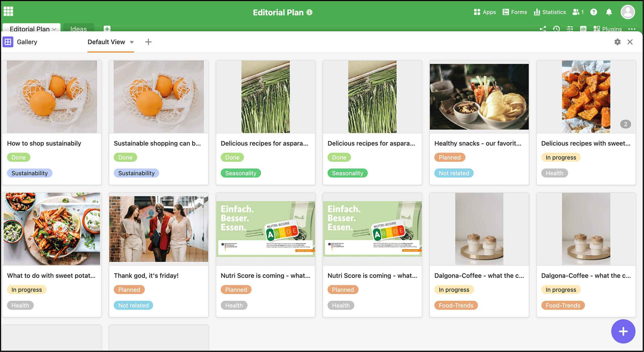Click the green Seasonality tag on third card
The height and width of the screenshot is (352, 644).
240,173
